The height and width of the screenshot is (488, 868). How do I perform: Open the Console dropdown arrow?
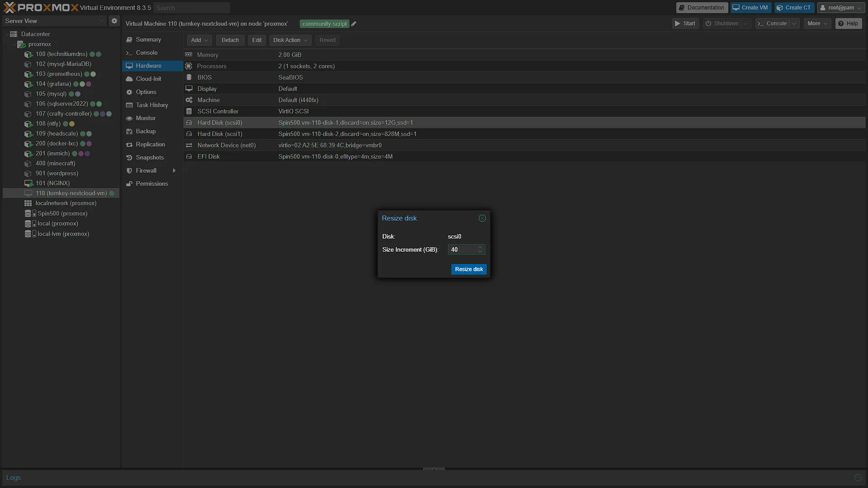tap(794, 23)
